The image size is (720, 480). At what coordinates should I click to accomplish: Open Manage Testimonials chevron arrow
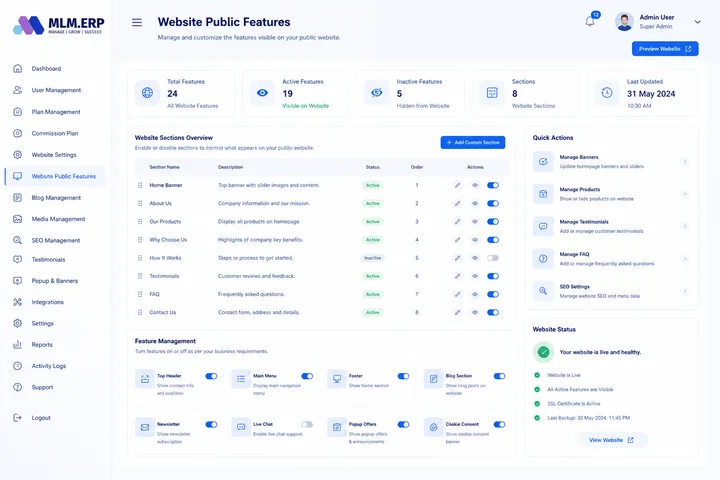coord(685,226)
